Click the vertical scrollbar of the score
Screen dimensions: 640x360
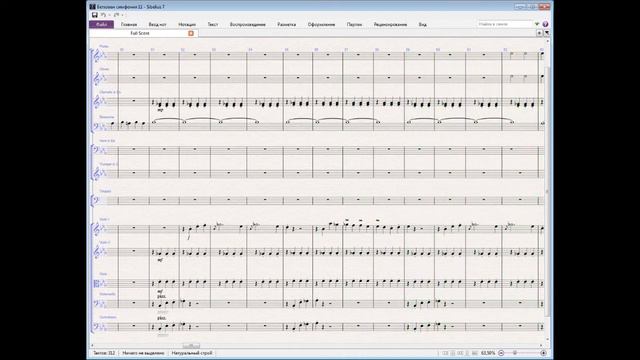point(547,190)
